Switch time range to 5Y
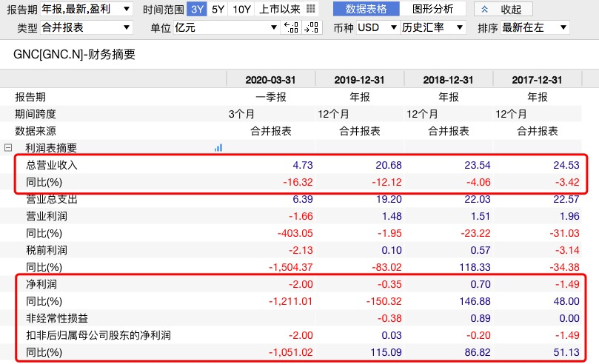Image resolution: width=599 pixels, height=364 pixels. (218, 9)
